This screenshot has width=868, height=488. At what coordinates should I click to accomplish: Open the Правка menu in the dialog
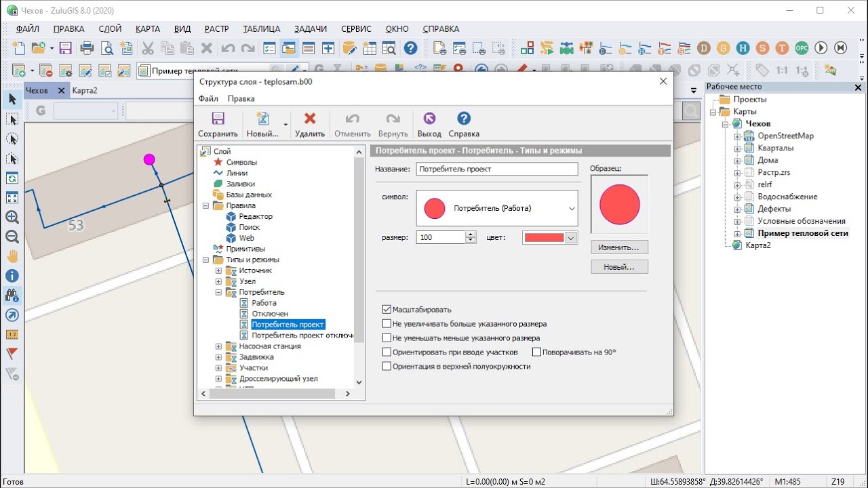tap(241, 98)
